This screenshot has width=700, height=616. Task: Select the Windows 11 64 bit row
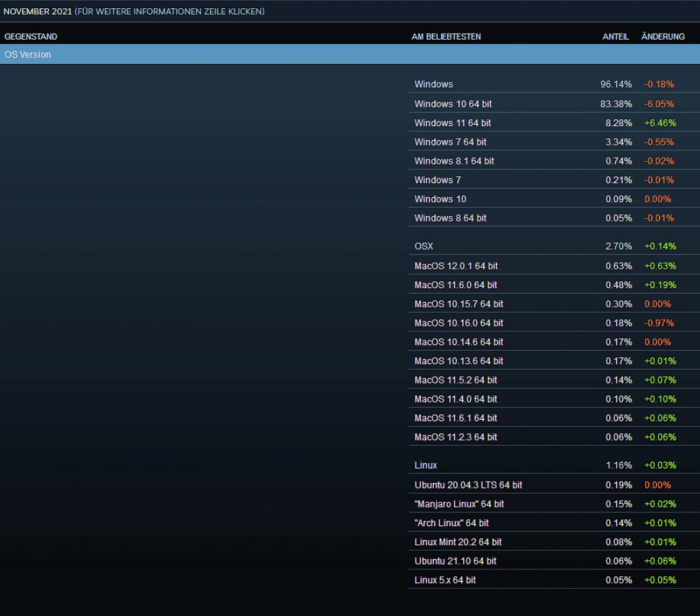(x=554, y=123)
